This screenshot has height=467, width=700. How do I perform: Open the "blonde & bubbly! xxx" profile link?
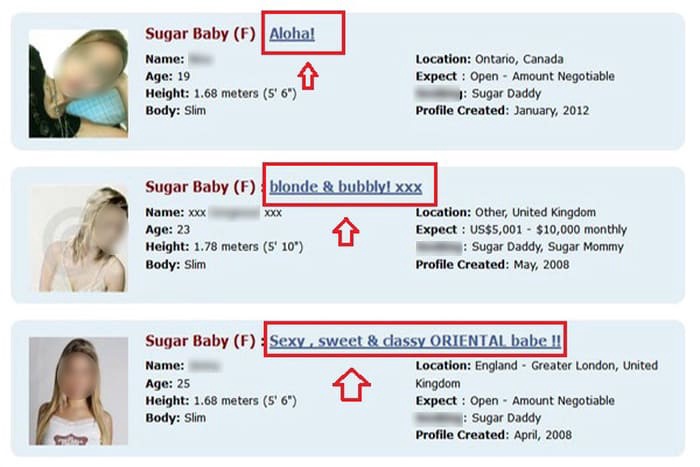[346, 186]
